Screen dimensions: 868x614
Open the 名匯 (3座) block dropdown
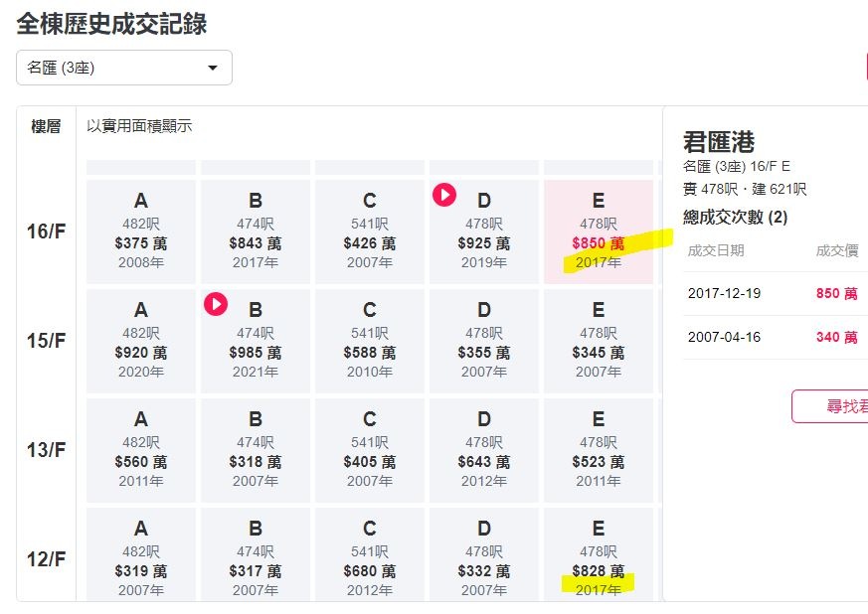[x=124, y=68]
